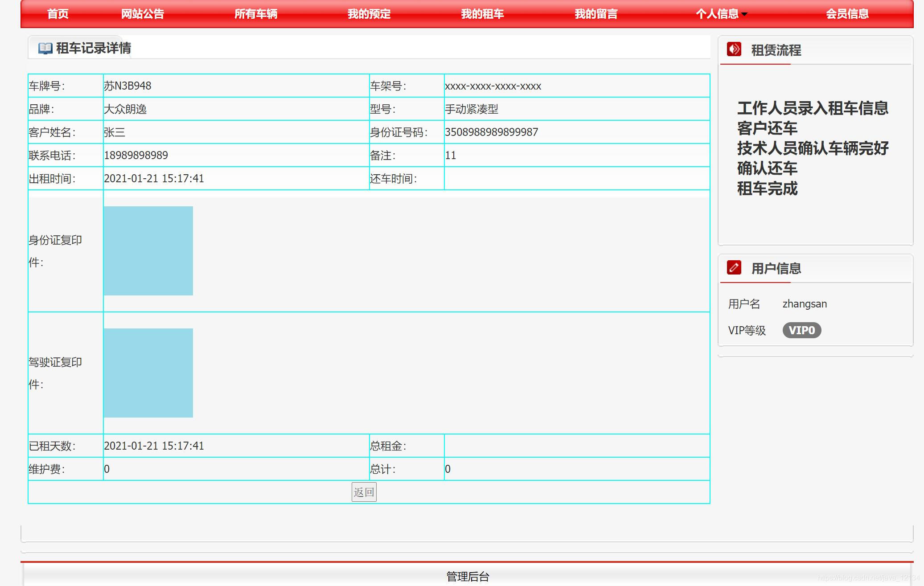Click 客户还车 step text

tap(767, 128)
